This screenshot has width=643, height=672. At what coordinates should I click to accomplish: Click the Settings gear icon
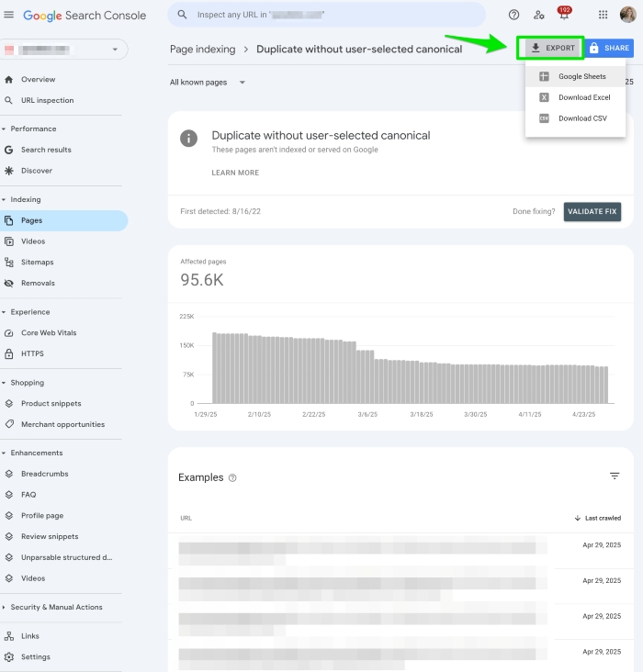[8, 657]
